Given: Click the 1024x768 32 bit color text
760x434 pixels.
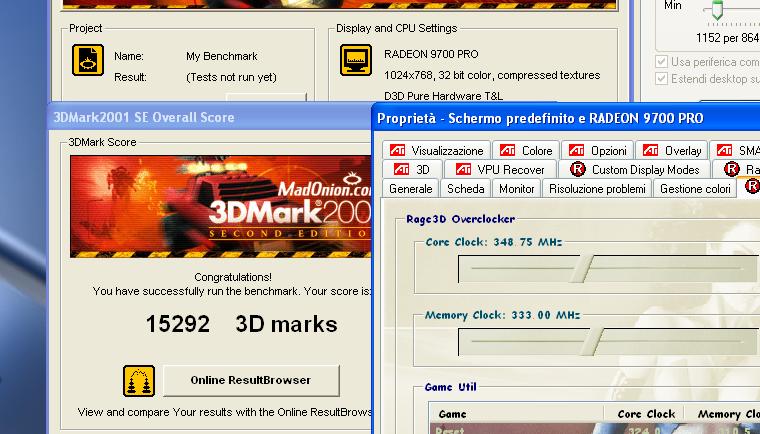Looking at the screenshot, I should tap(492, 75).
